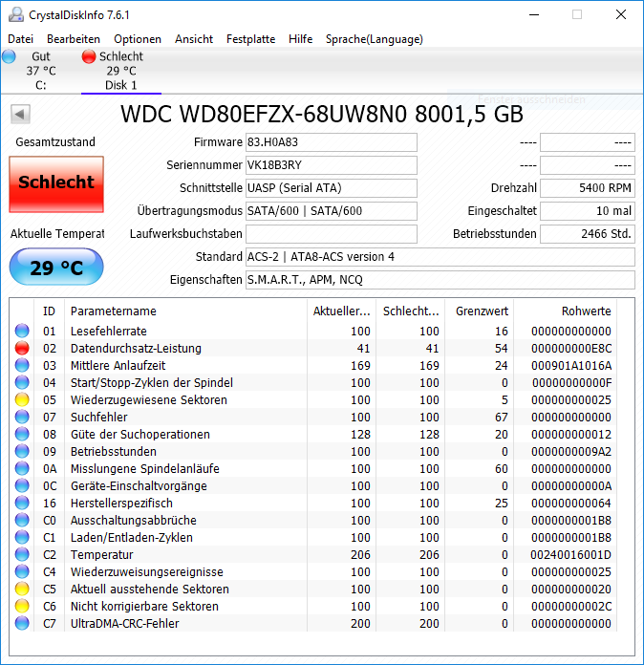644x665 pixels.
Task: Select the Disk 1 Schlecht drive tab
Action: click(121, 71)
